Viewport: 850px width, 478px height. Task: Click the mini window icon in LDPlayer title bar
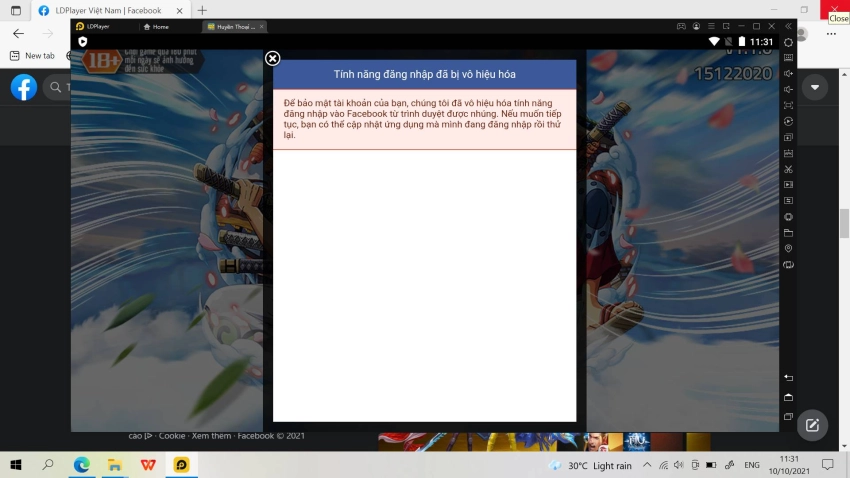tap(726, 26)
